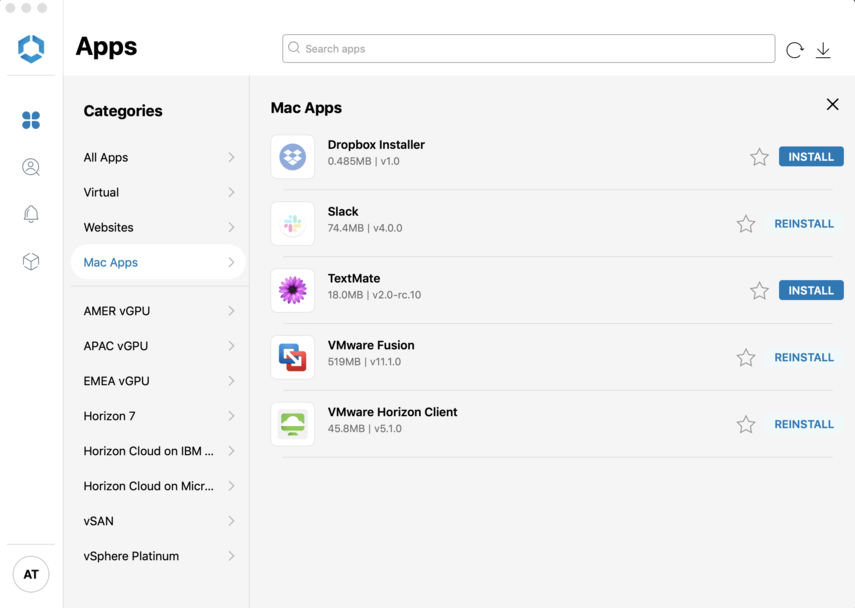
Task: Click the cube icon in left sidebar
Action: [31, 261]
